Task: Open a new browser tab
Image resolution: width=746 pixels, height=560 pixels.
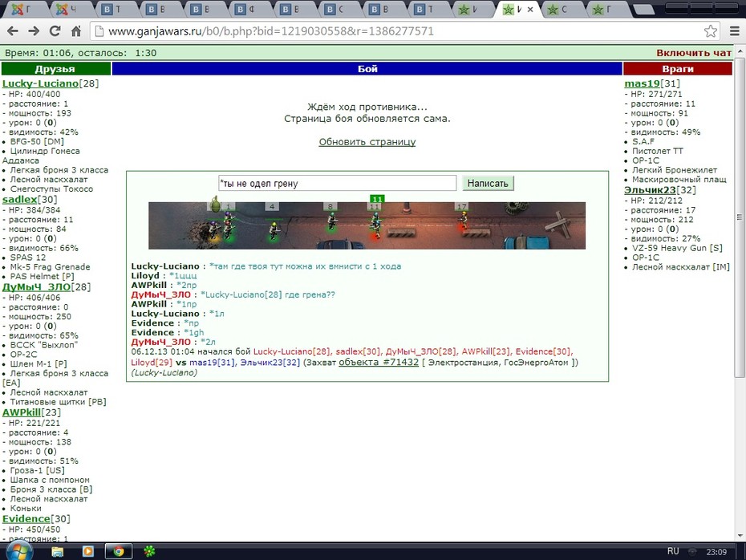Action: click(644, 9)
